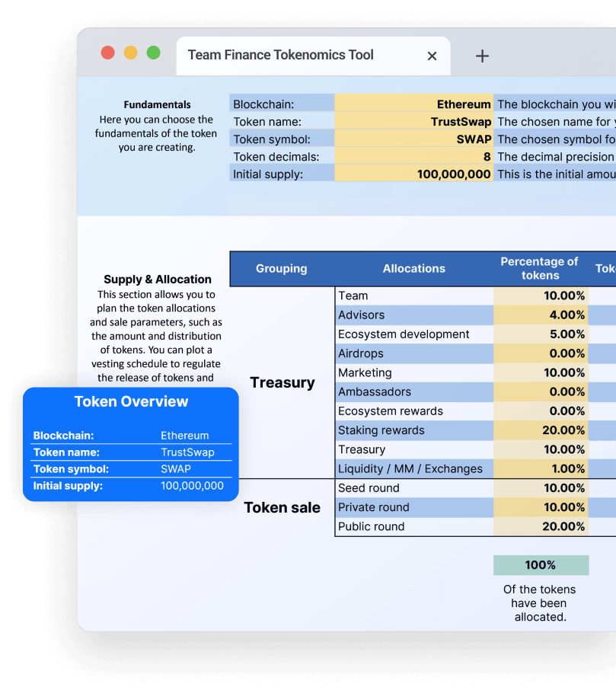Select the initial supply of 100,000,000
This screenshot has height=687, width=616.
415,174
